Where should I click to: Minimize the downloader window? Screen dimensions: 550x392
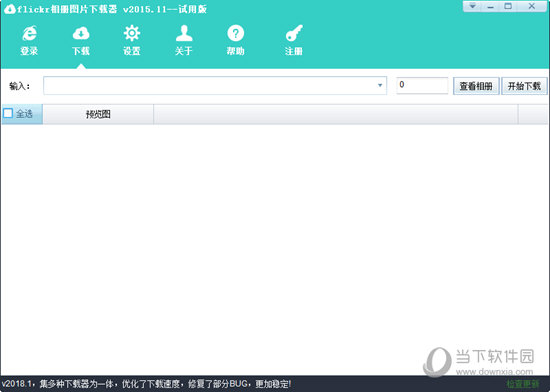pyautogui.click(x=490, y=6)
